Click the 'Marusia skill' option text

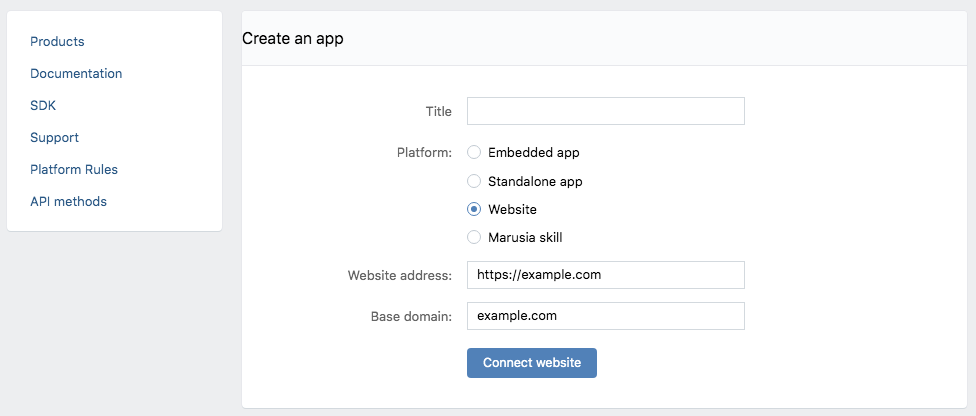(x=525, y=237)
